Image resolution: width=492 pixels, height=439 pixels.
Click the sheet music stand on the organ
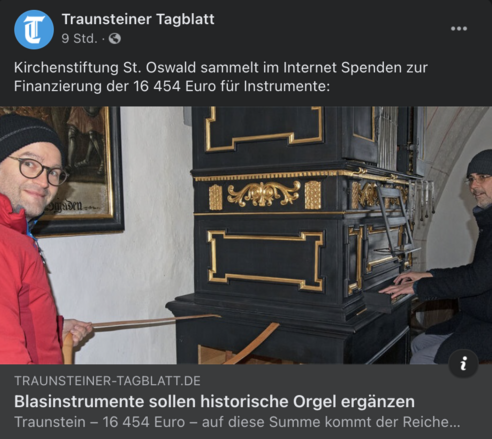[396, 220]
